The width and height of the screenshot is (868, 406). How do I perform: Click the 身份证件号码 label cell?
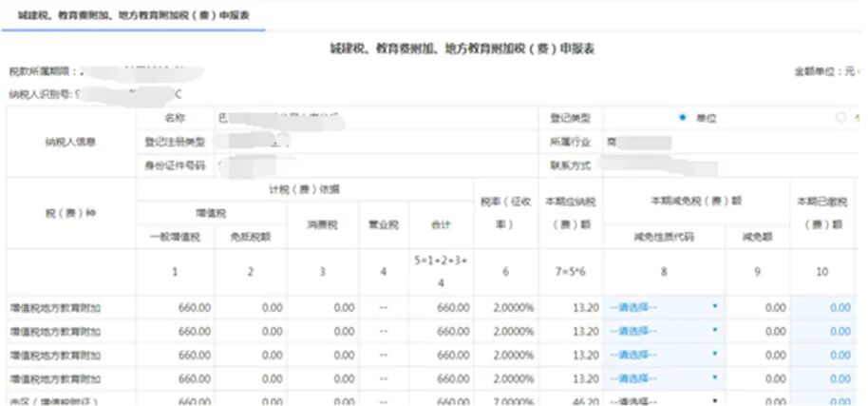click(175, 165)
